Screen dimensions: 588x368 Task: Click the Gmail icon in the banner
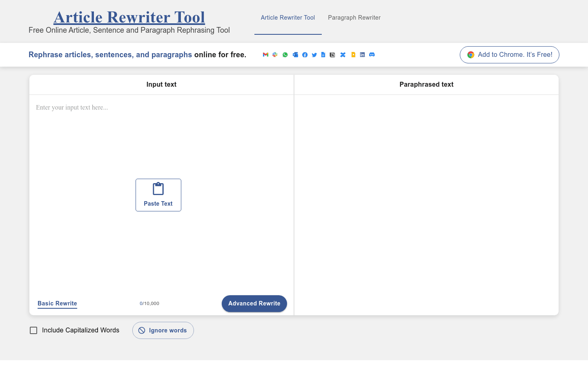pyautogui.click(x=265, y=54)
